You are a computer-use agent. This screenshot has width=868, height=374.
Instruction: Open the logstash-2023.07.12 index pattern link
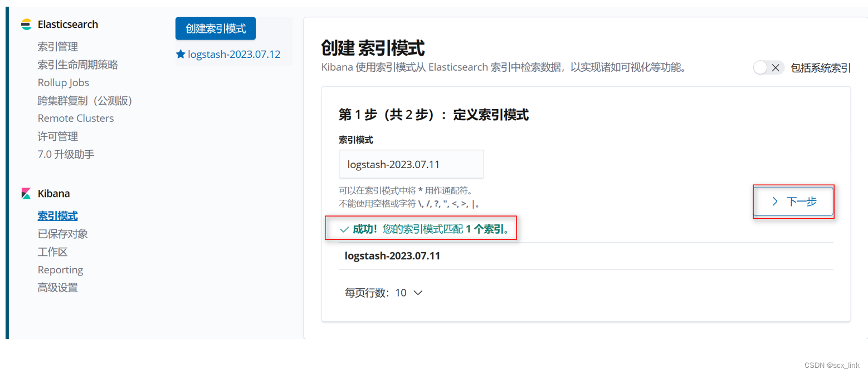coord(234,55)
